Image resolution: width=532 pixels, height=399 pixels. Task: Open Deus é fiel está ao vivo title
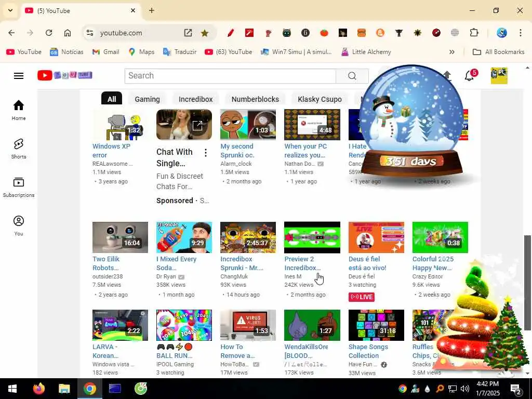click(x=367, y=263)
